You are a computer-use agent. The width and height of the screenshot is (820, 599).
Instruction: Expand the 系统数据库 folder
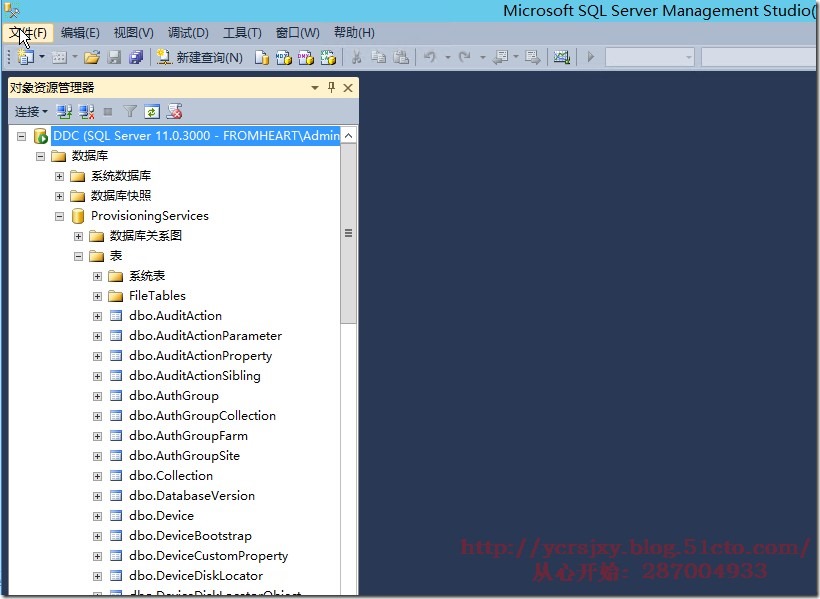[x=59, y=176]
